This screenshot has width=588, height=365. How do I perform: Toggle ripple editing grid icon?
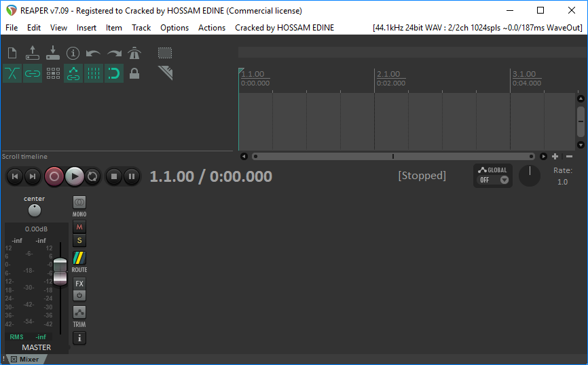53,73
